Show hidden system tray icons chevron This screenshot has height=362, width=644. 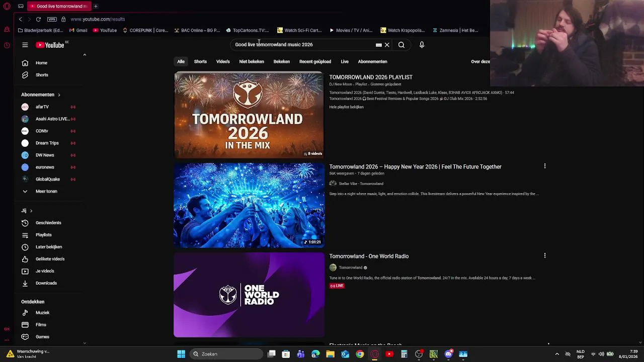click(557, 354)
